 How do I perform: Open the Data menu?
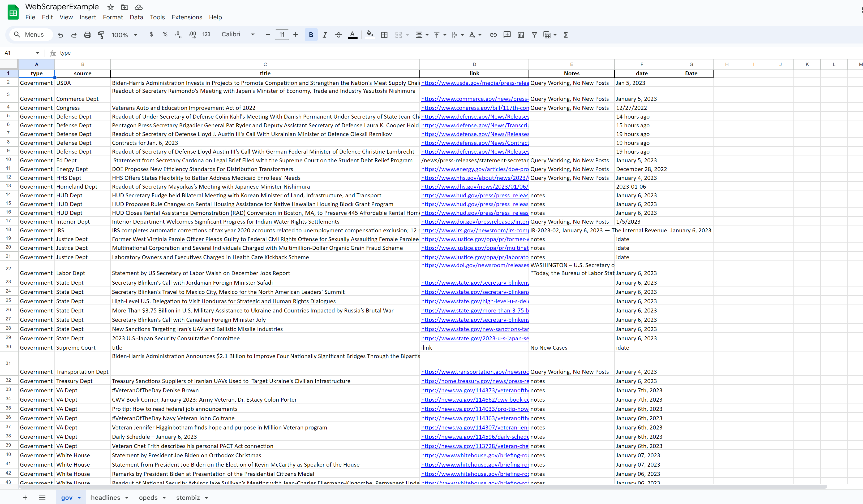point(136,17)
